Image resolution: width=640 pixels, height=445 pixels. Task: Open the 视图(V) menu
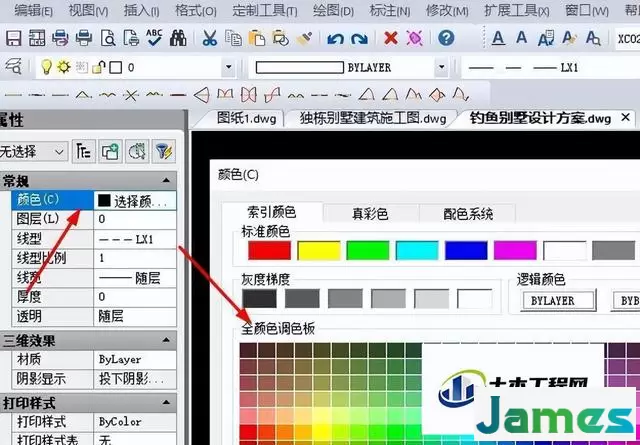coord(89,11)
